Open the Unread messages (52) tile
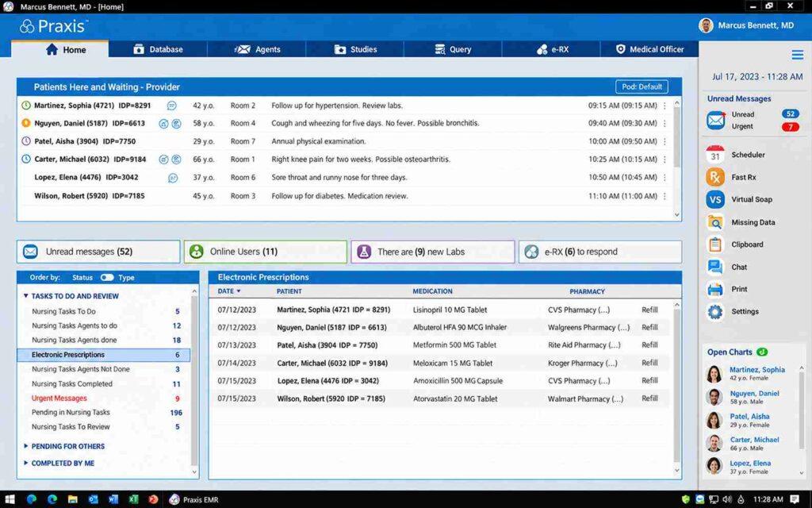This screenshot has width=812, height=508. point(98,252)
